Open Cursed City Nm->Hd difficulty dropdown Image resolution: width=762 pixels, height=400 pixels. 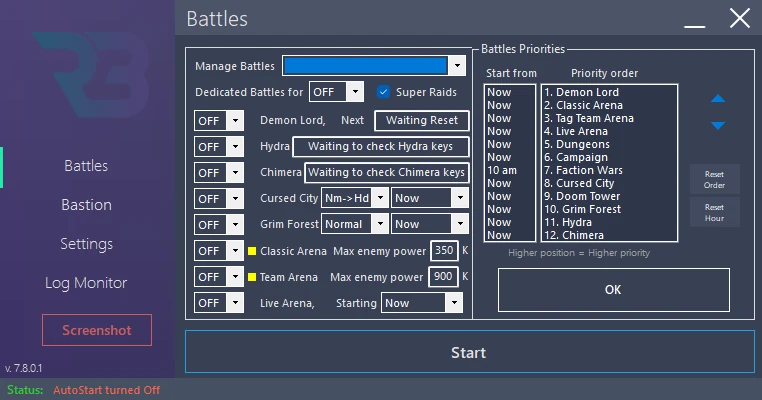pyautogui.click(x=355, y=198)
